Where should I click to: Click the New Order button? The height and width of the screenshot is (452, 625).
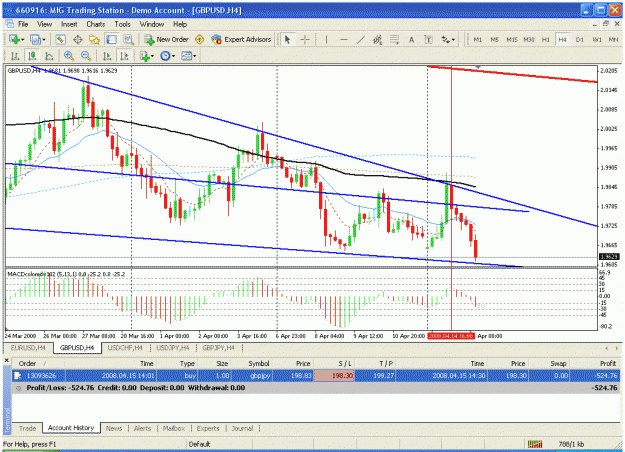[167, 39]
